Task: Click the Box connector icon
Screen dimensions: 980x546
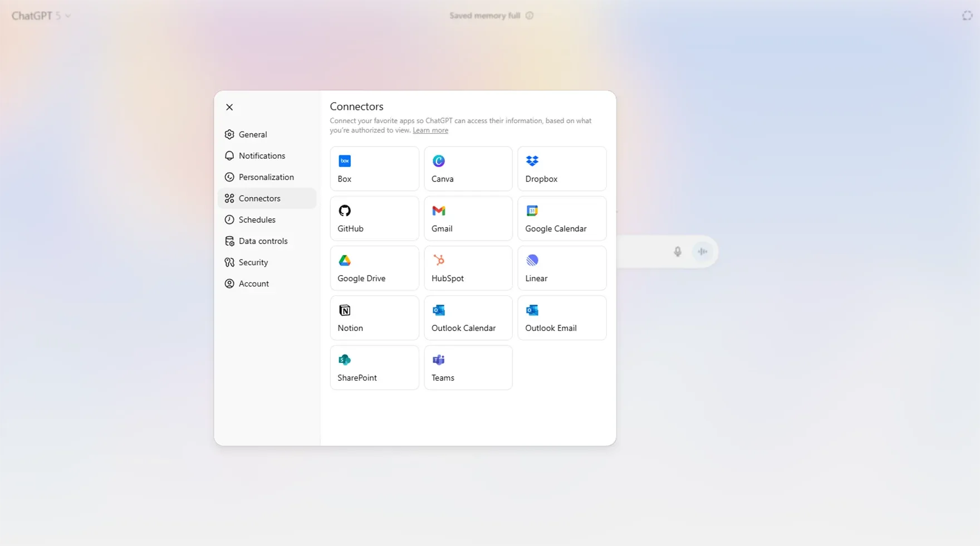Action: tap(345, 161)
